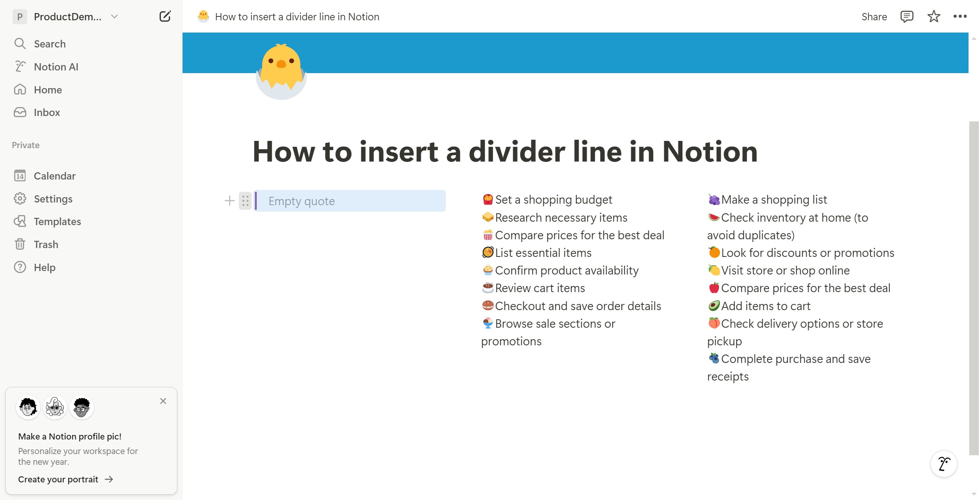Click the workspace P avatar icon
Screen dimensions: 980x500
click(20, 16)
